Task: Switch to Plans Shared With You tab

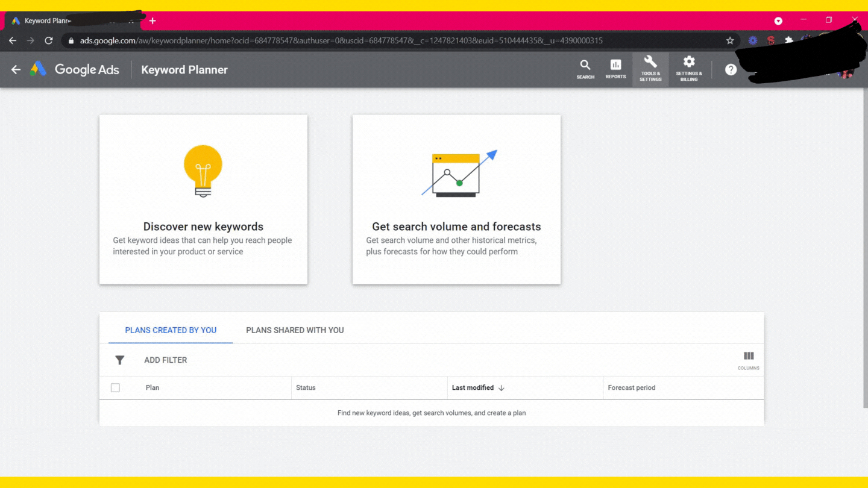Action: [x=295, y=330]
